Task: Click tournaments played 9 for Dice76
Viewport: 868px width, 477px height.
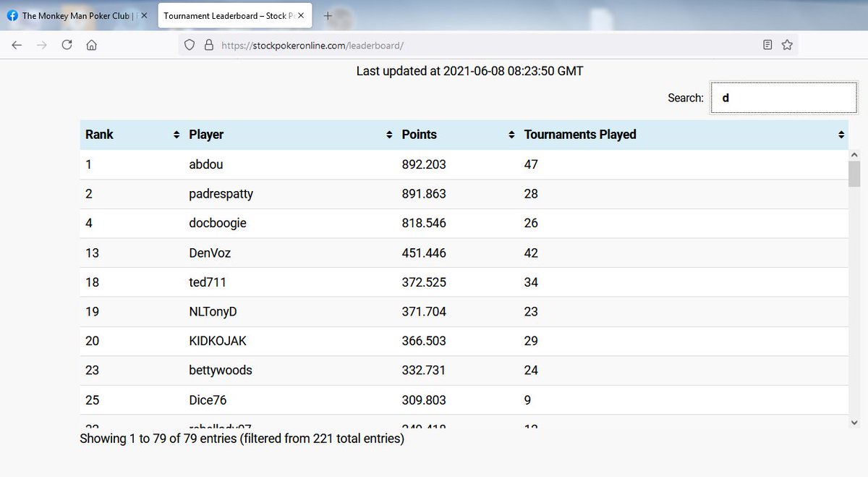Action: click(527, 400)
